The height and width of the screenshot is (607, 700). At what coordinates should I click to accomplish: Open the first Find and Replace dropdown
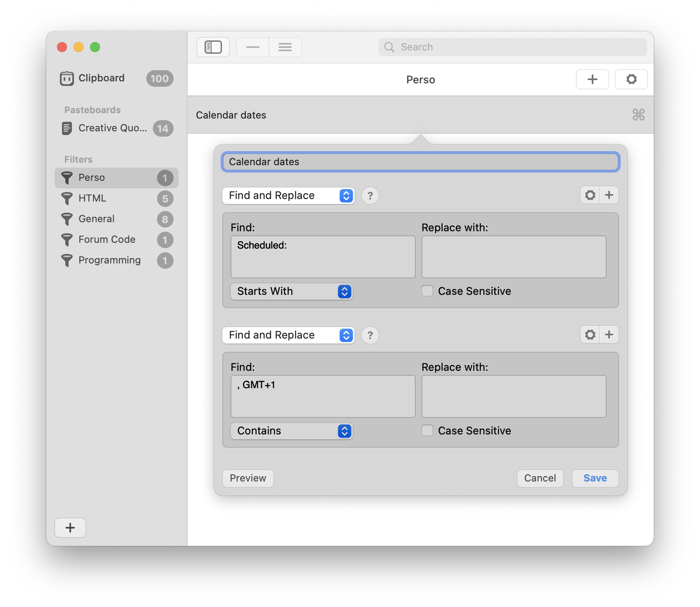point(288,196)
